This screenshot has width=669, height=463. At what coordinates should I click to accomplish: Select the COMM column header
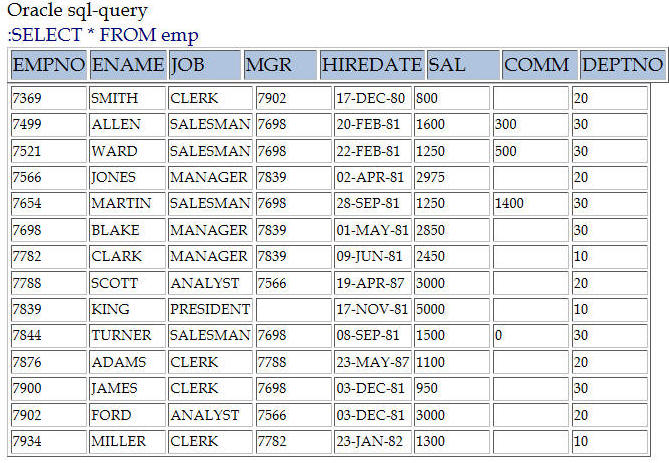(540, 65)
